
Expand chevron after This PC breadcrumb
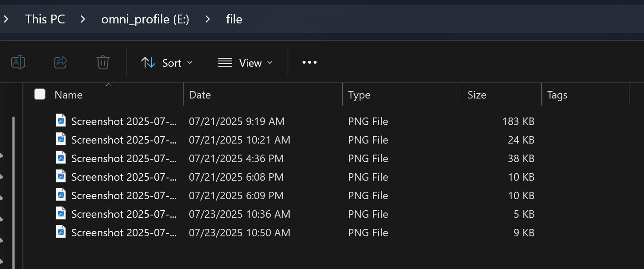click(83, 19)
